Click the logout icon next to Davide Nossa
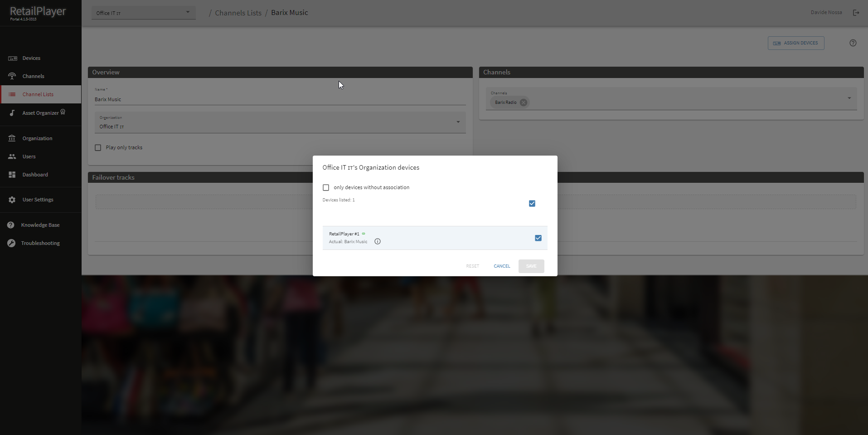Viewport: 868px width, 435px height. (x=856, y=13)
